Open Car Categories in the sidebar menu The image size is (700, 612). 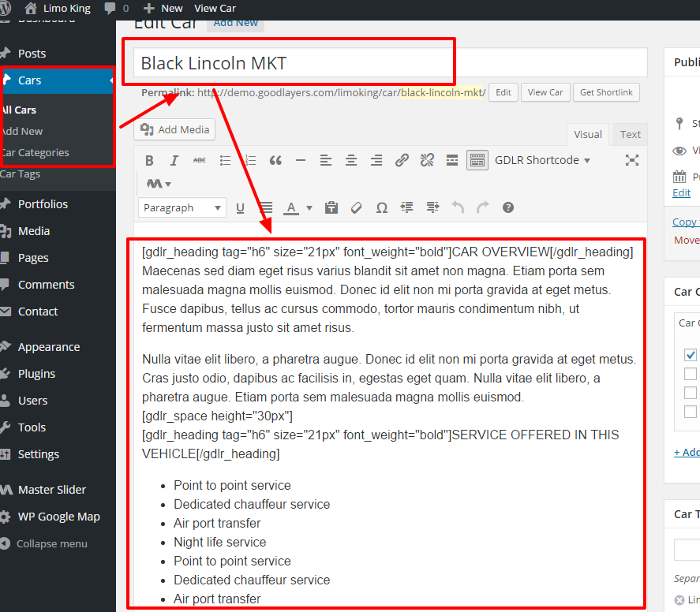click(x=36, y=152)
